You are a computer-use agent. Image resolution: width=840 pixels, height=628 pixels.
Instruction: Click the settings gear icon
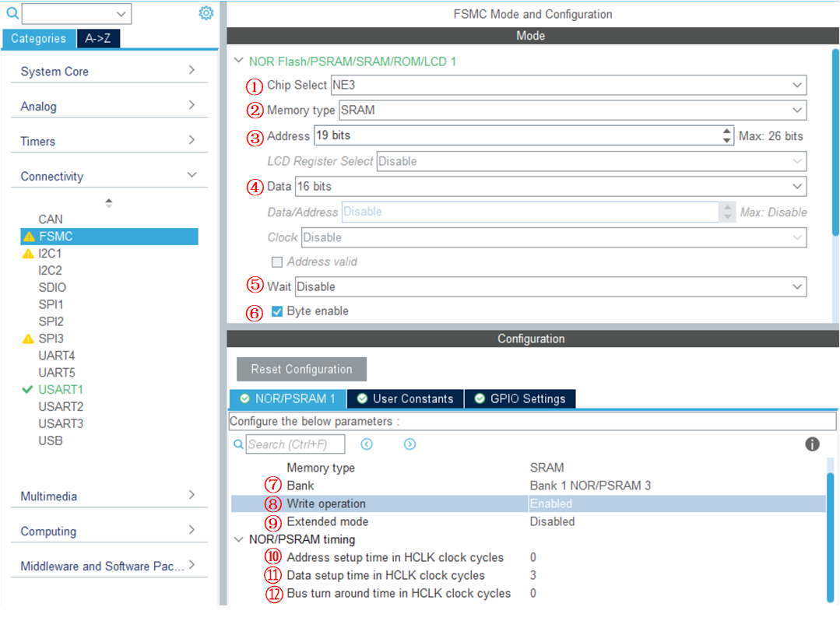click(206, 13)
